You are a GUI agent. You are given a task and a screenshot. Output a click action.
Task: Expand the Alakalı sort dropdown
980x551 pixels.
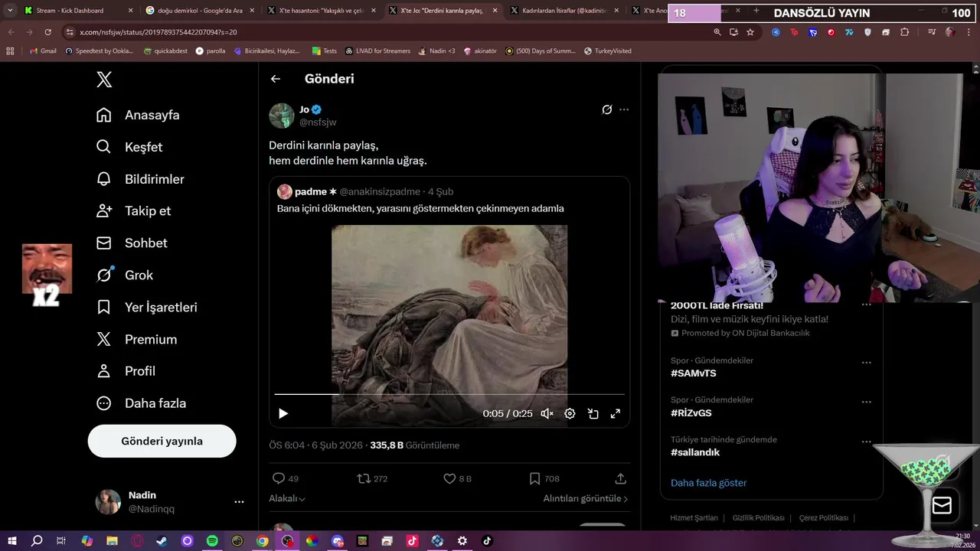click(287, 498)
